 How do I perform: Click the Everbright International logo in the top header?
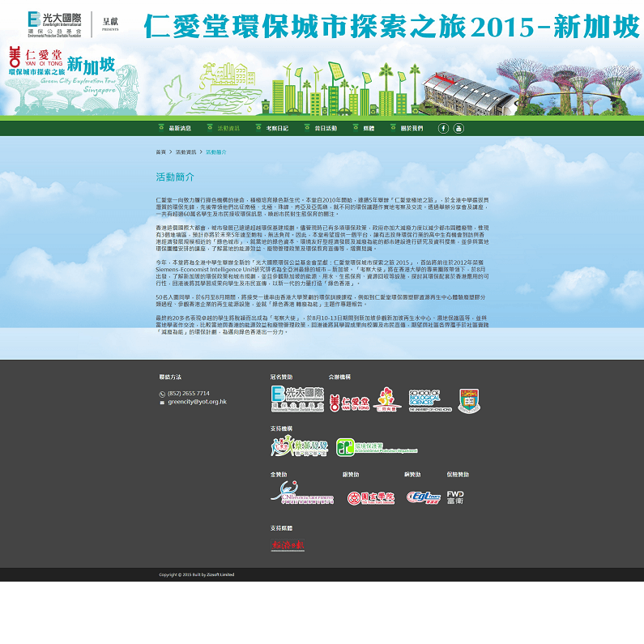[54, 24]
